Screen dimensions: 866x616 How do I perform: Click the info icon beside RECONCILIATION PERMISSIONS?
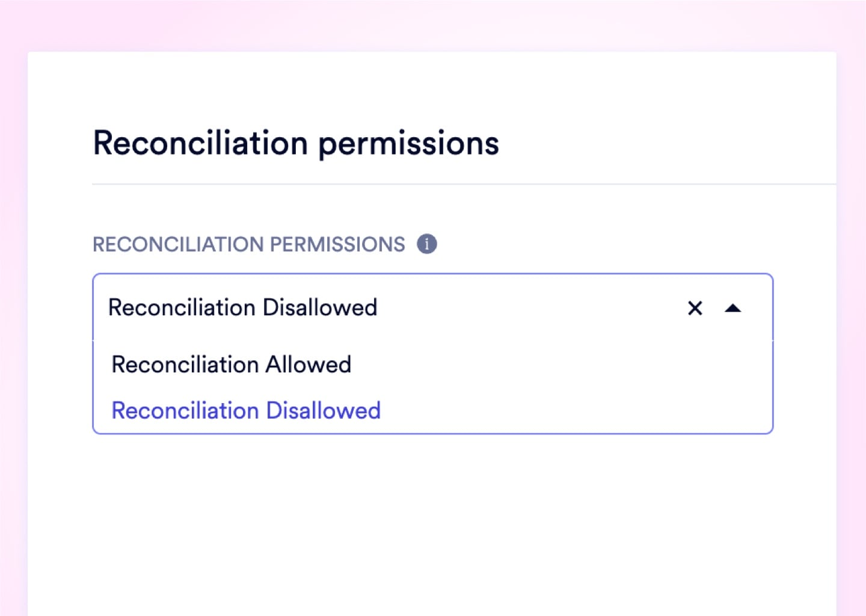click(x=427, y=244)
